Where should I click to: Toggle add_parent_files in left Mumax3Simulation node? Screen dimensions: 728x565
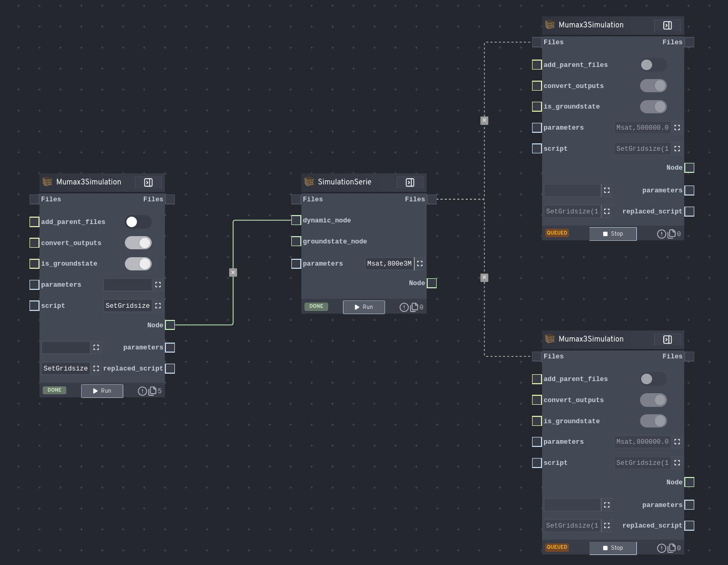click(x=138, y=222)
